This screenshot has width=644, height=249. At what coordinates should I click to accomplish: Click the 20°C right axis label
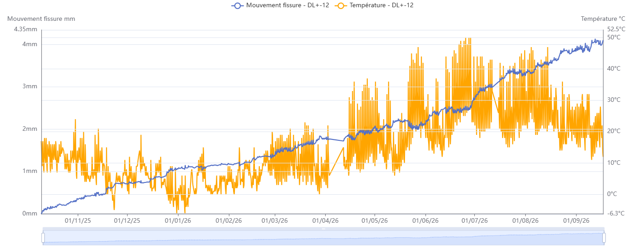[614, 131]
